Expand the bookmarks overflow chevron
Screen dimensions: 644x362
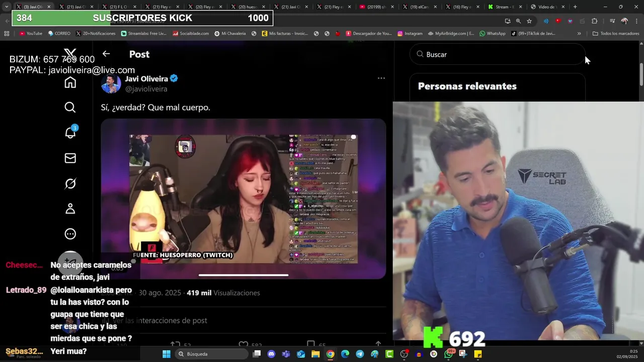point(579,34)
